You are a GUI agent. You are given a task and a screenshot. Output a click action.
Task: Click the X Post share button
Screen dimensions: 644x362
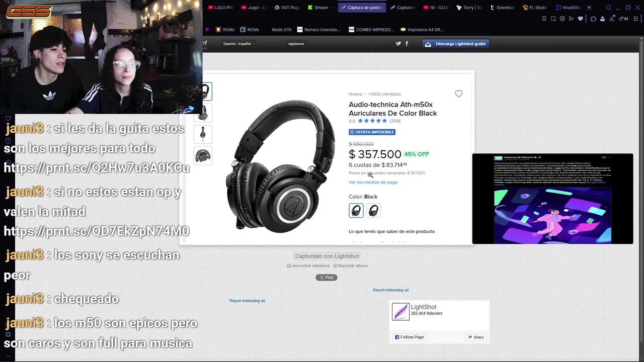pos(326,278)
